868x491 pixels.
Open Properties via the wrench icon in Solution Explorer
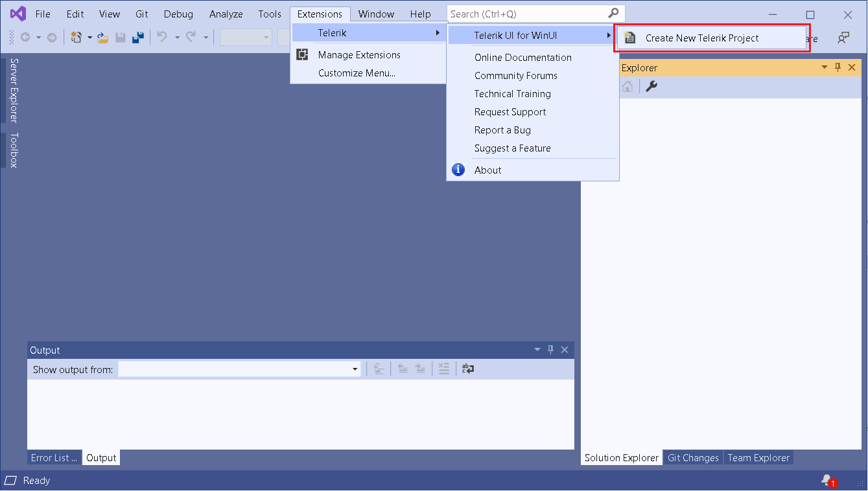coord(651,86)
